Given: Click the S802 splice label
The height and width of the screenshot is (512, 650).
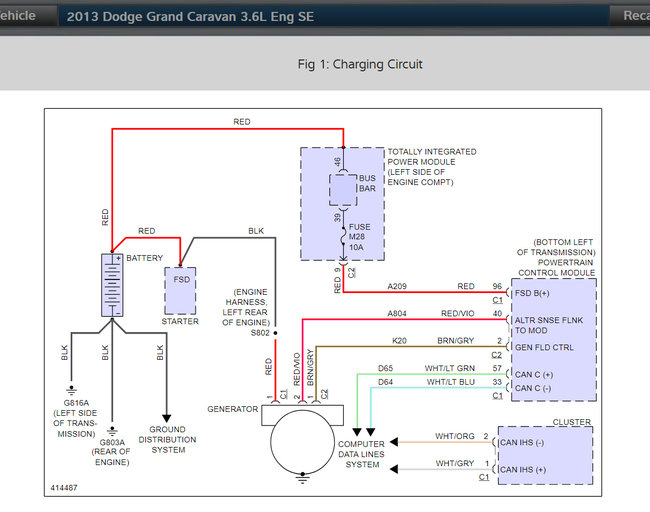Looking at the screenshot, I should point(260,333).
